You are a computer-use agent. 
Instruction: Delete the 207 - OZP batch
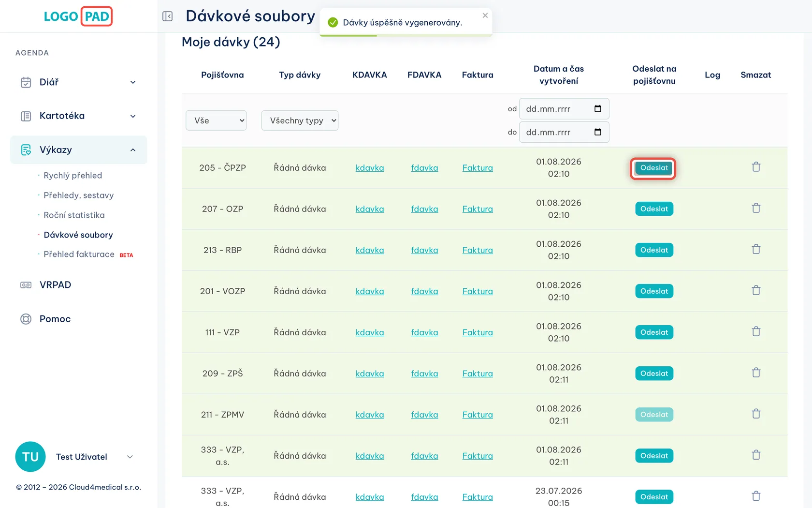(756, 208)
